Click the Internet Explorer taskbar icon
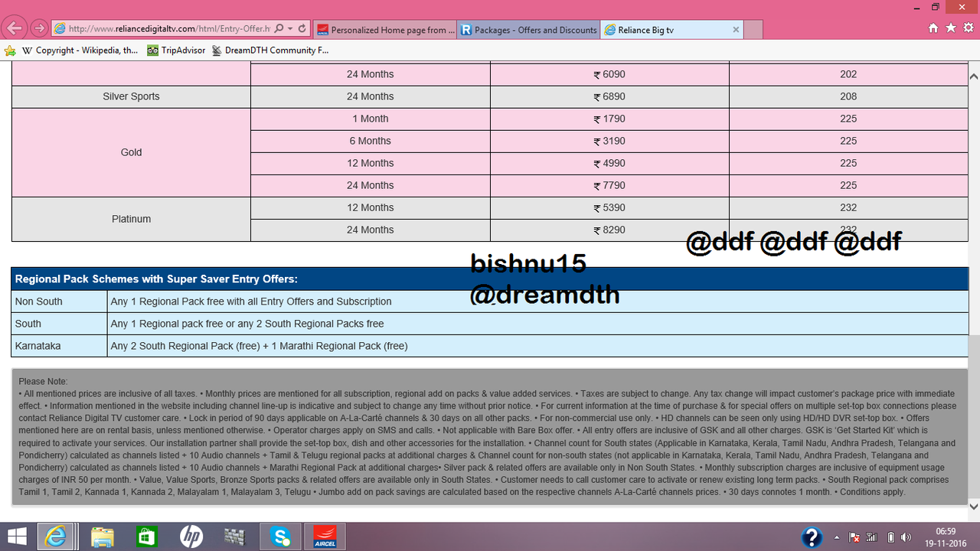Screen dimensions: 980x551 click(56, 536)
